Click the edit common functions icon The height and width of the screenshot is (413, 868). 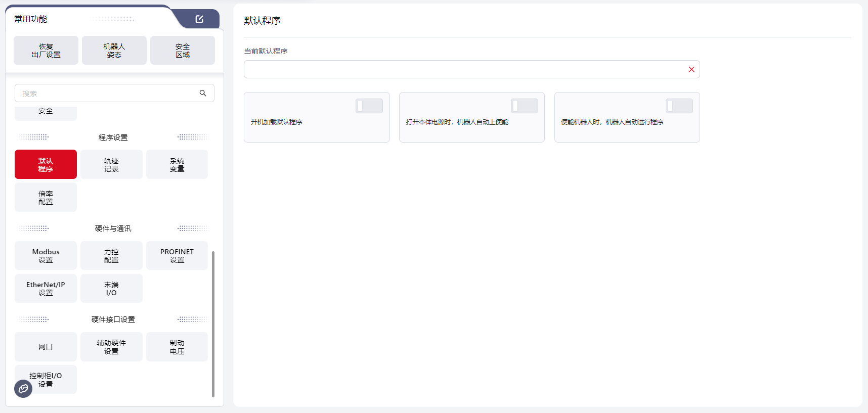coord(199,19)
